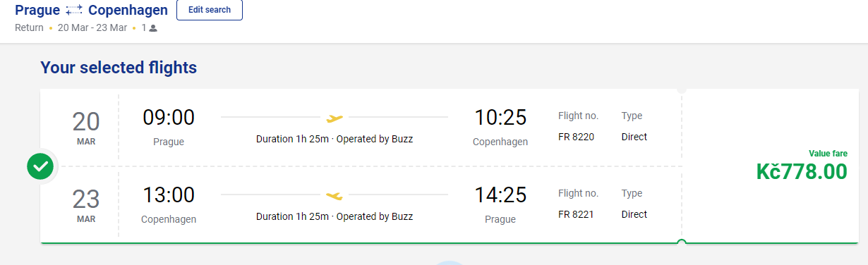Click the 20 Mar - 23 Mar dates
Viewport: 868px width, 265px height.
[x=92, y=28]
